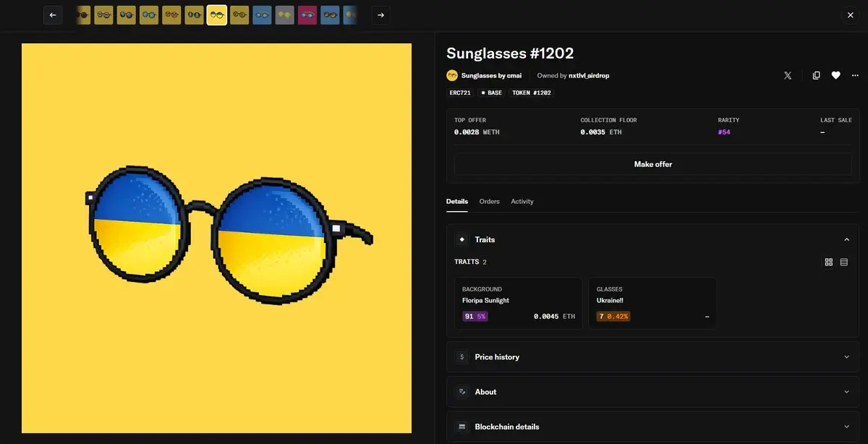Screen dimensions: 868x444
Task: Expand the Price history section
Action: coord(653,357)
